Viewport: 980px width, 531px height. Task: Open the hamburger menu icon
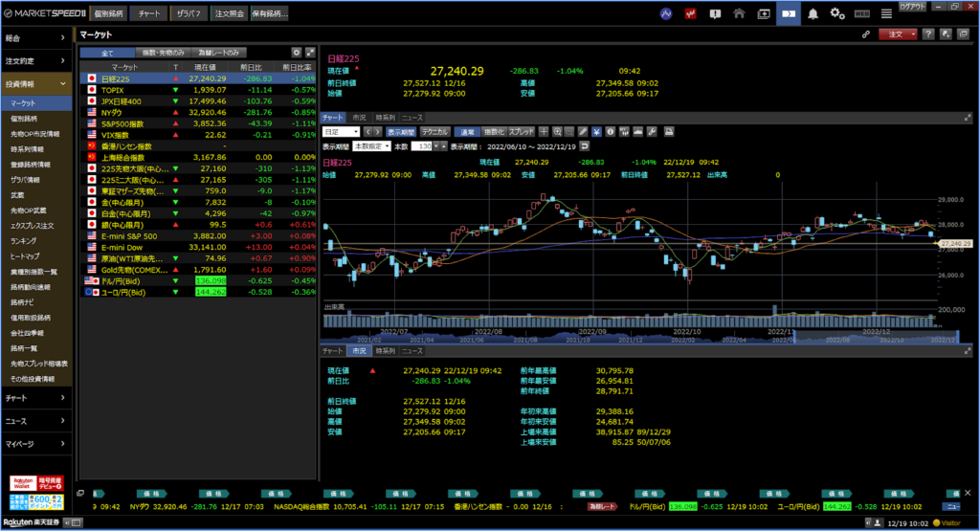pos(886,13)
